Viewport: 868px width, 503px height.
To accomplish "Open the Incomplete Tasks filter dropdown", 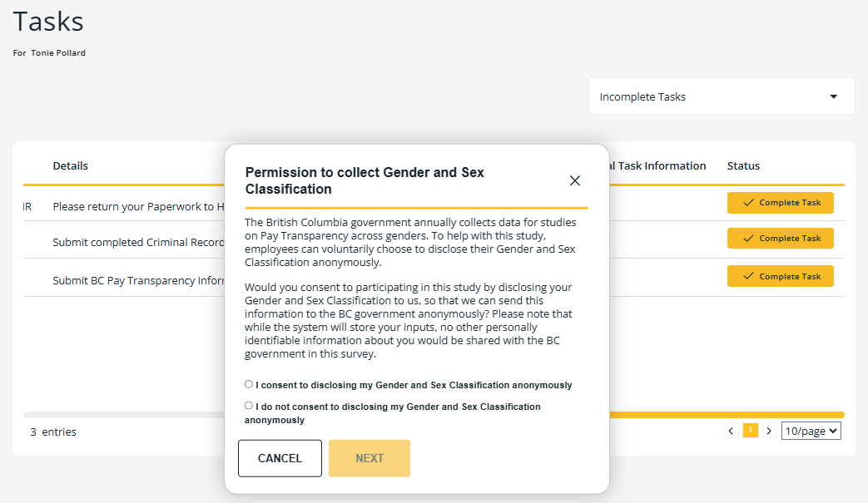I will (x=721, y=96).
